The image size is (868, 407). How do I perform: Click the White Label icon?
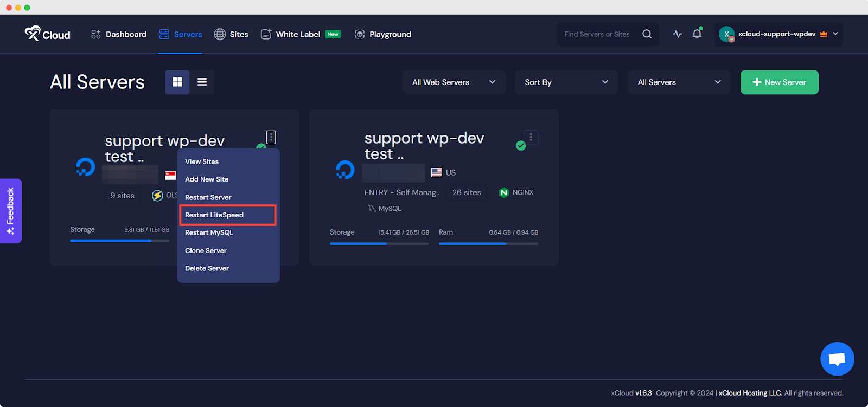(x=266, y=34)
